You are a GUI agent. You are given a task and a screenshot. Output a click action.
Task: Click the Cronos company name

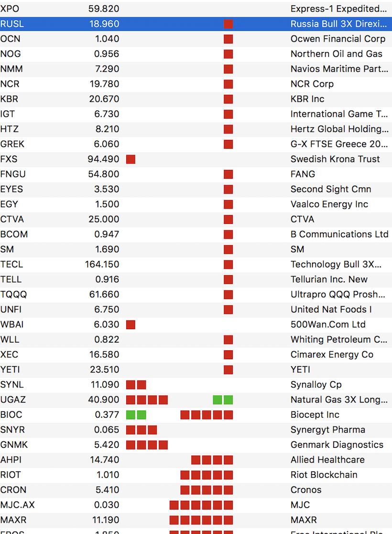pyautogui.click(x=305, y=490)
